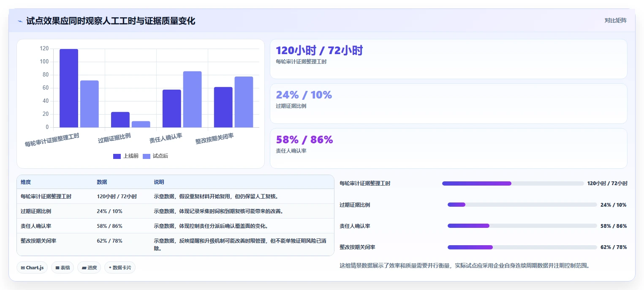
Task: Select the 24% / 10% data card value
Action: [x=304, y=95]
